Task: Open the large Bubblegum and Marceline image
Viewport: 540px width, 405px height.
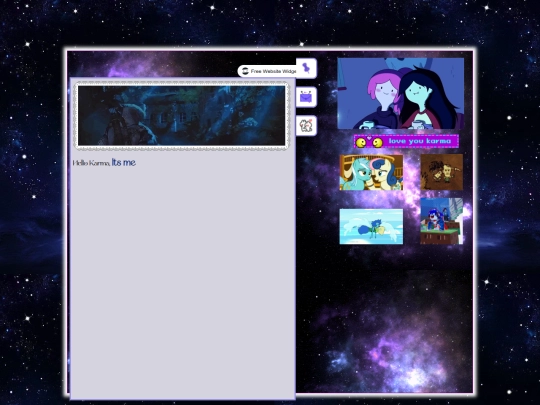Action: [x=401, y=93]
